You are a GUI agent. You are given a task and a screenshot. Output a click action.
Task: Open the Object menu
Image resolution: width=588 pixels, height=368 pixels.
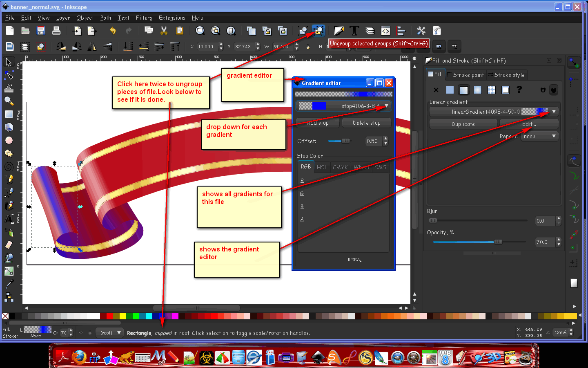pyautogui.click(x=85, y=18)
